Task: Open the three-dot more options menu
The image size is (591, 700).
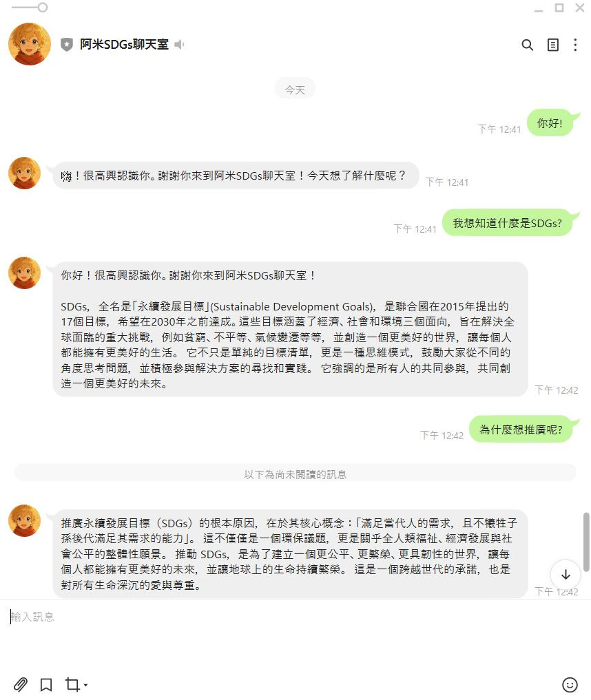Action: [575, 45]
